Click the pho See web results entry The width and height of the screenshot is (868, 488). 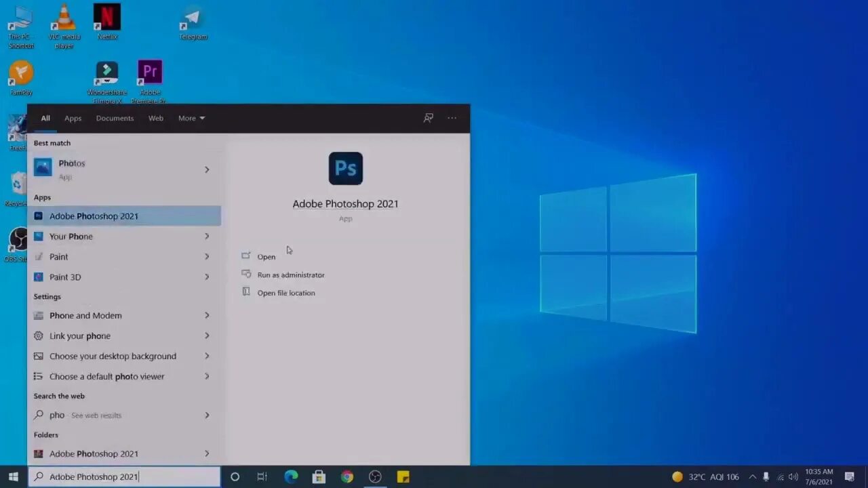[124, 415]
